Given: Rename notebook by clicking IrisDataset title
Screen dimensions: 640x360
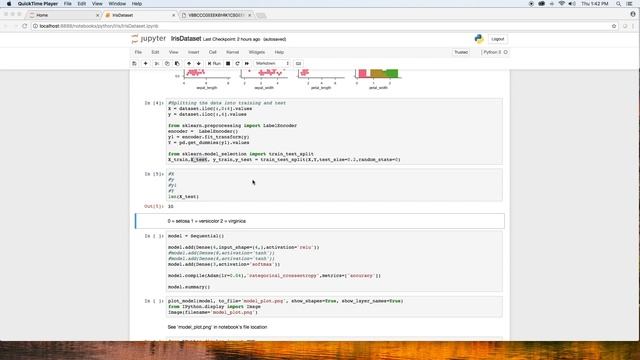Looking at the screenshot, I should (x=186, y=39).
